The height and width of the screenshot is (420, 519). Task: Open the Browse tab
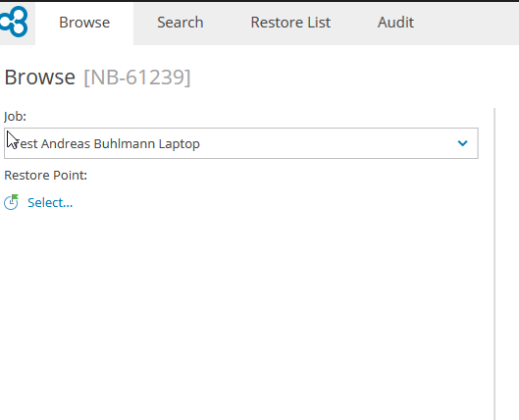coord(84,23)
